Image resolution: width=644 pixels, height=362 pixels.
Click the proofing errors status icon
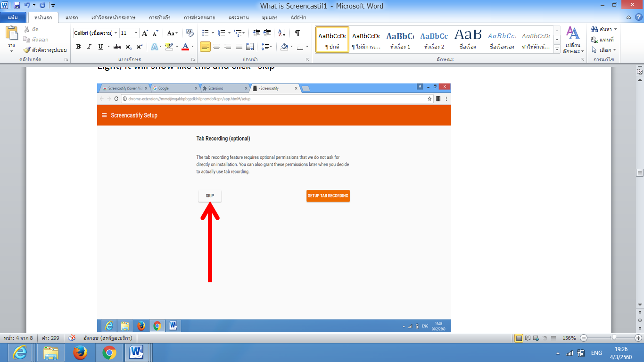72,338
